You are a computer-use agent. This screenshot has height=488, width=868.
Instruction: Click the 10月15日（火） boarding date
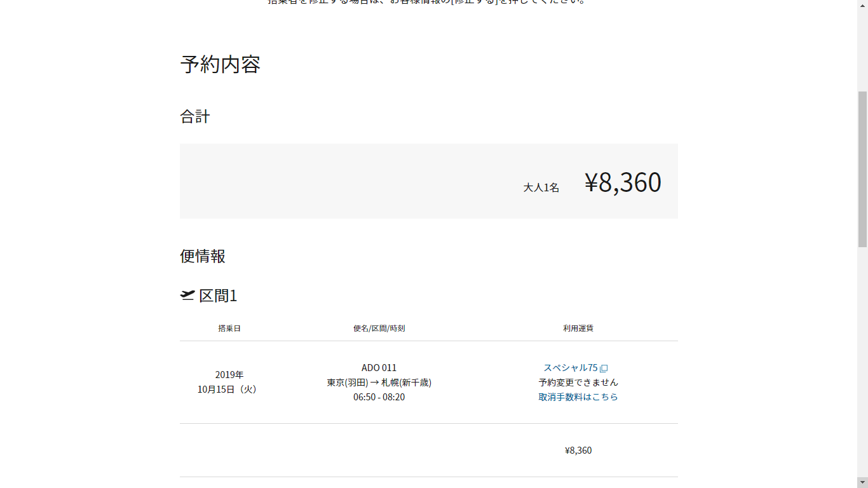coord(229,390)
